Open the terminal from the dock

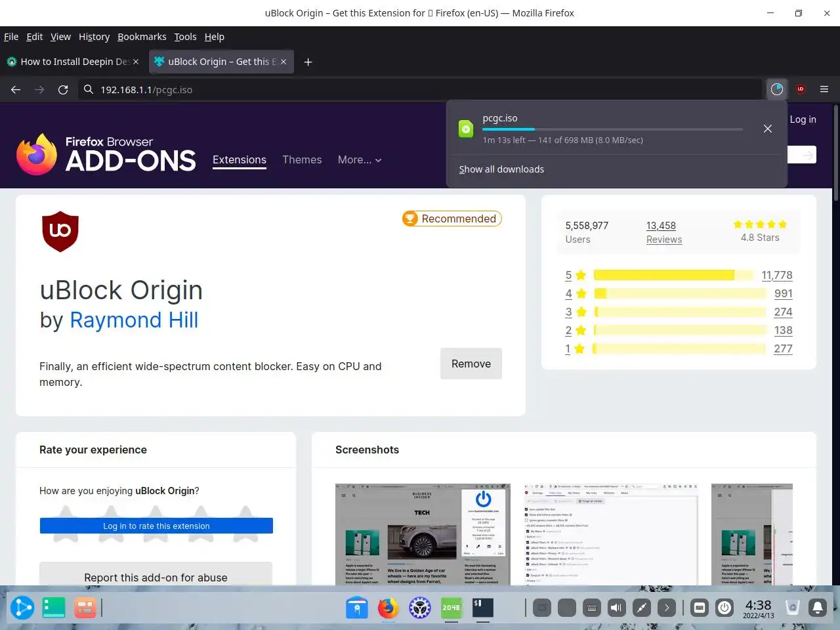(483, 608)
